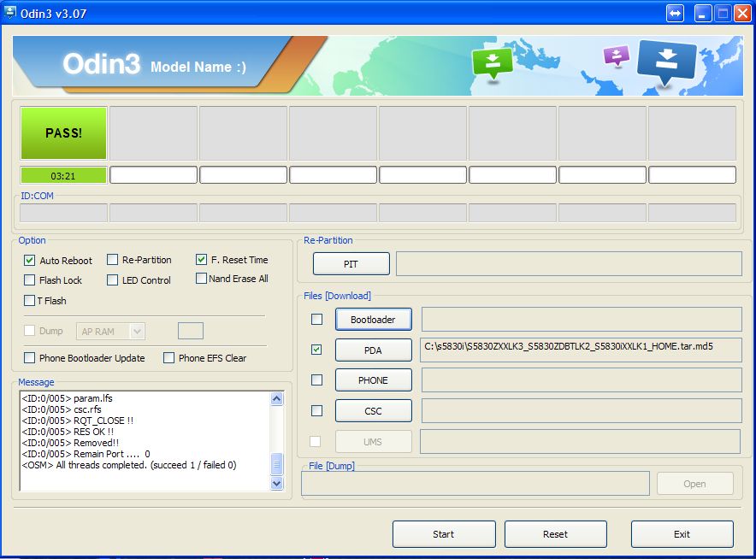Click the green download bubble icon in banner
The image size is (756, 559).
[x=492, y=63]
